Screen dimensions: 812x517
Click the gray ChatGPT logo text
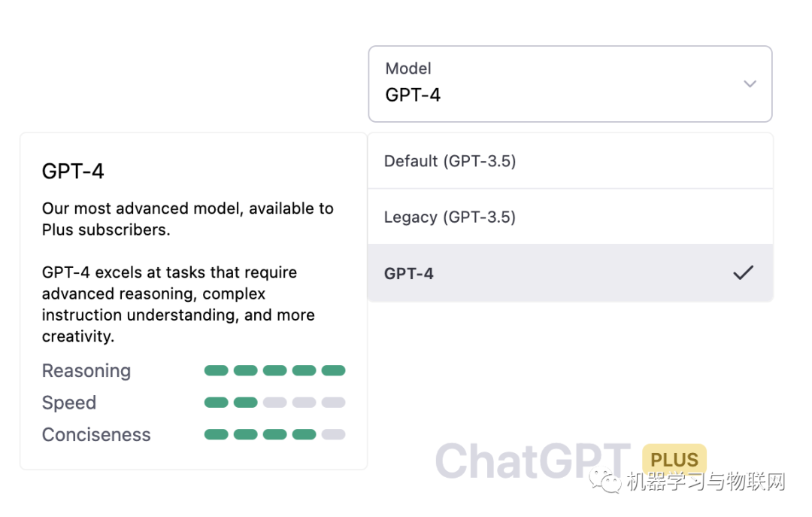pyautogui.click(x=532, y=461)
